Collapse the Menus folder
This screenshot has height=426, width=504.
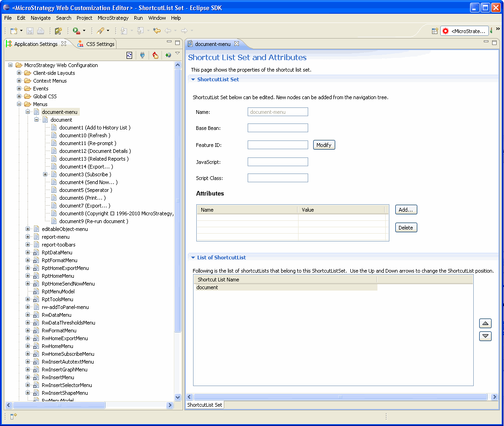tap(19, 104)
